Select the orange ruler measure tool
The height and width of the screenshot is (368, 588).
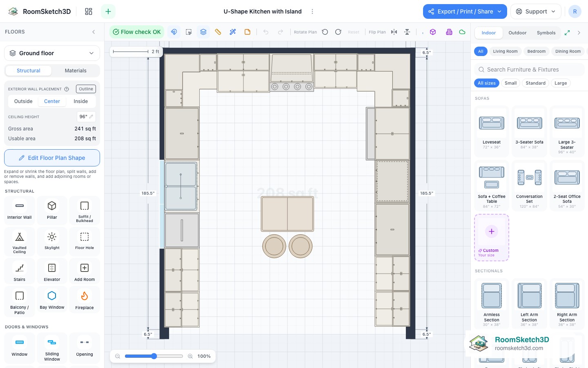click(218, 32)
